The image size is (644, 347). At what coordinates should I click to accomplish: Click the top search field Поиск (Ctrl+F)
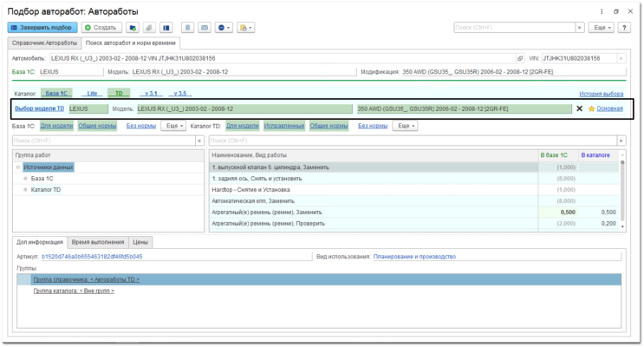pos(515,28)
